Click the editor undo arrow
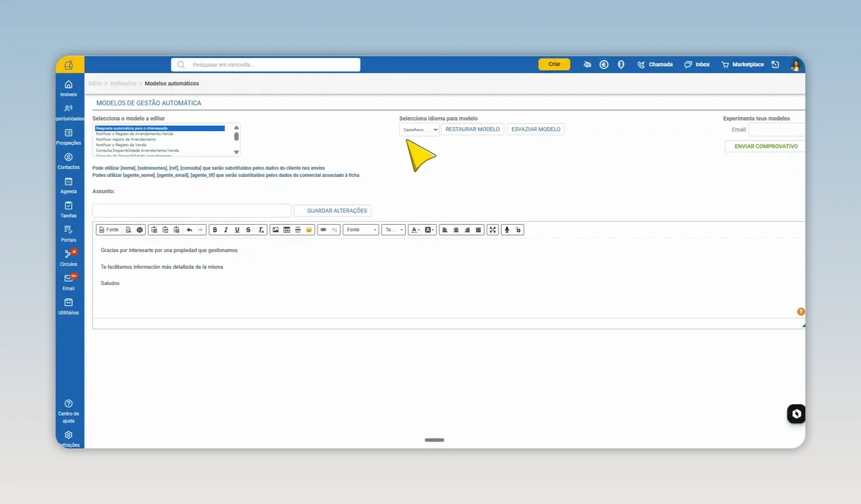 point(189,230)
